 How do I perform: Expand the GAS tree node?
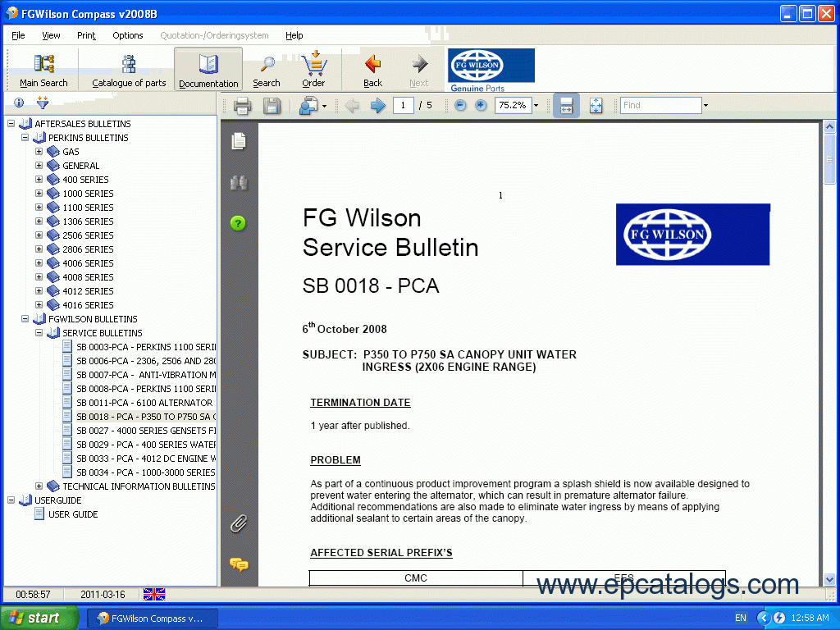[x=39, y=152]
